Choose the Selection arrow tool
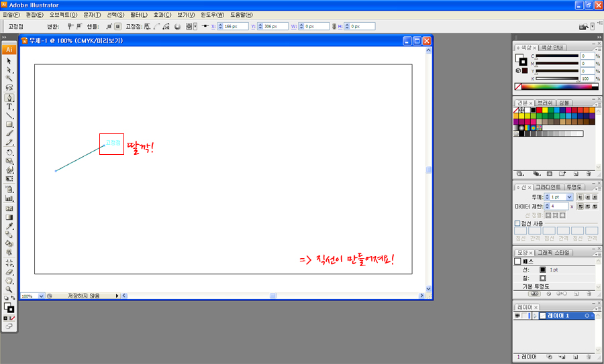The width and height of the screenshot is (604, 364). pyautogui.click(x=9, y=61)
